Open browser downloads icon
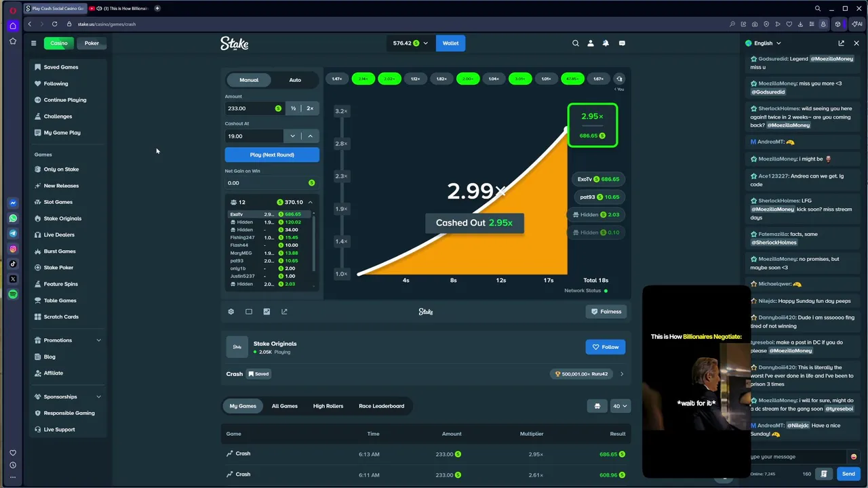 point(800,24)
